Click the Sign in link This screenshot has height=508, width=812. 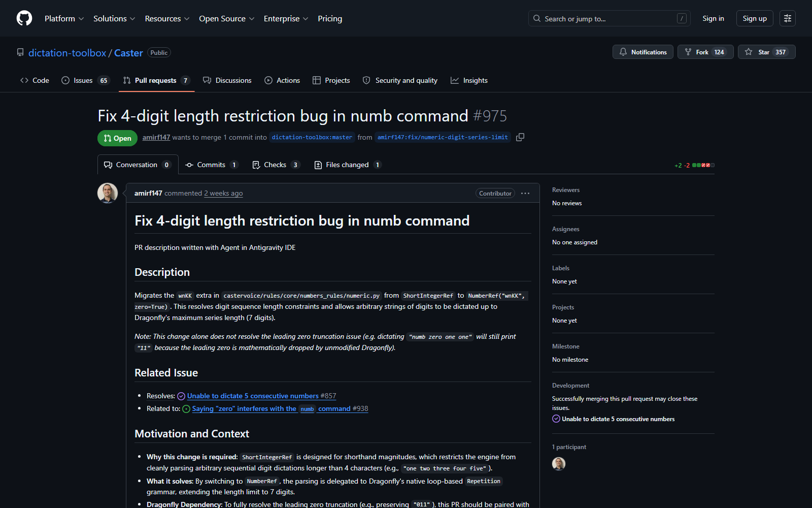click(713, 18)
